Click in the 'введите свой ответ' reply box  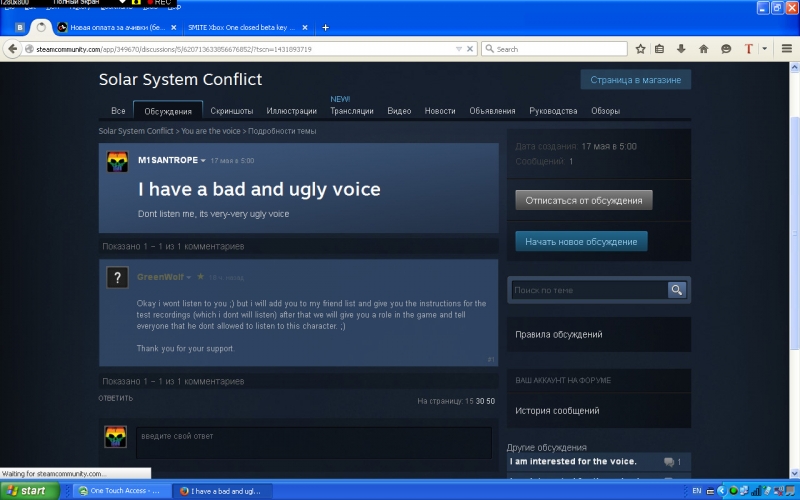click(x=314, y=443)
